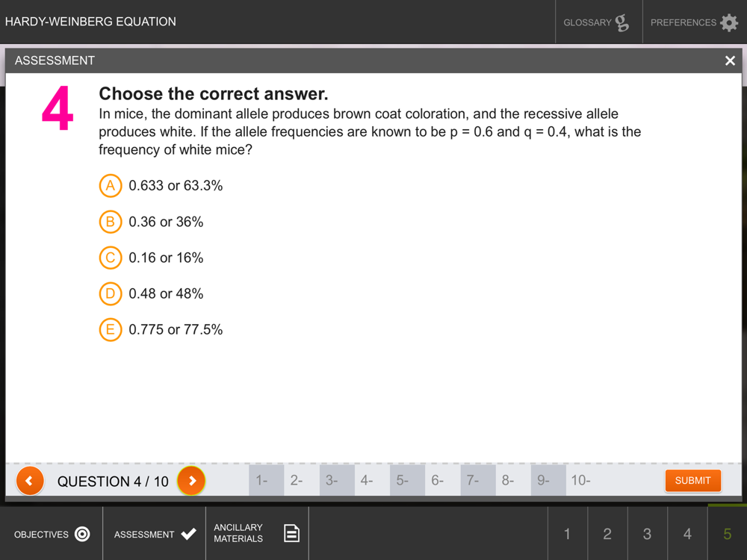The width and height of the screenshot is (747, 560).
Task: Advance to next question arrow
Action: 191,481
